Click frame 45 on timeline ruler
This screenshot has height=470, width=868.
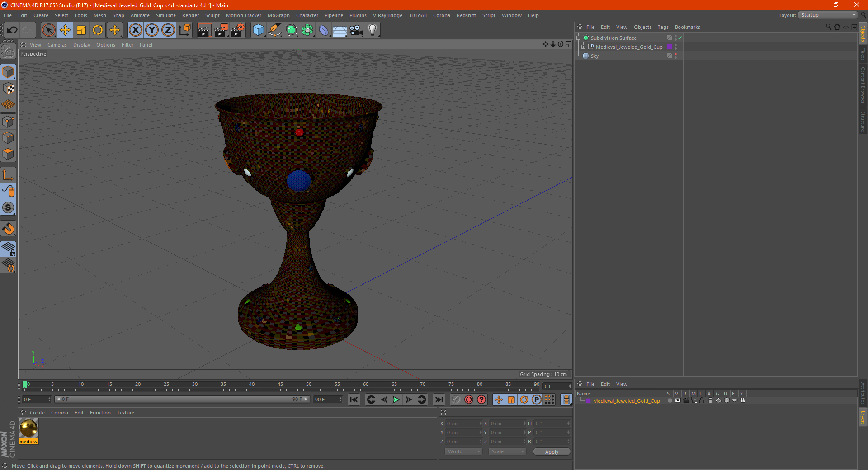click(280, 385)
